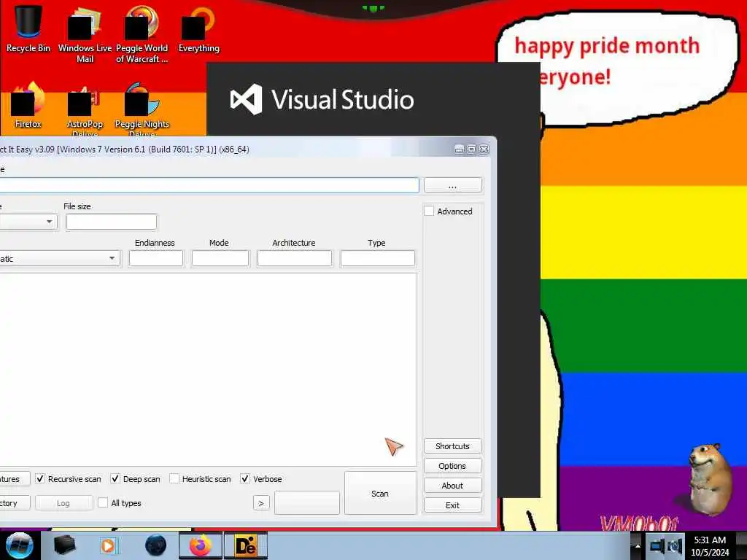The width and height of the screenshot is (747, 560).
Task: Open the media player taskbar icon
Action: 109,545
